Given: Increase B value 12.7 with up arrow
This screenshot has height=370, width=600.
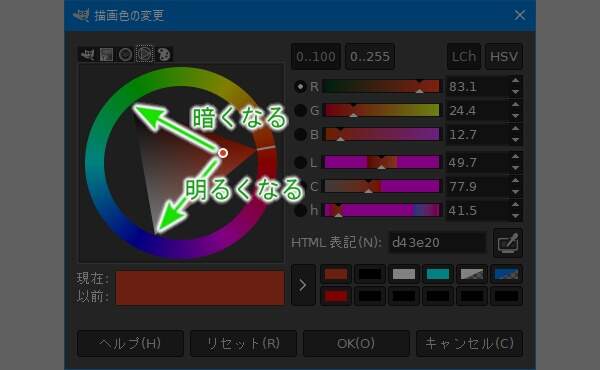Looking at the screenshot, I should pyautogui.click(x=515, y=129).
